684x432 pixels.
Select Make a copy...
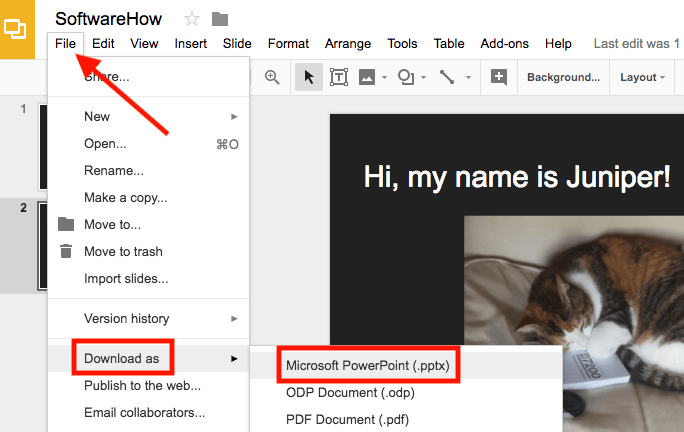pyautogui.click(x=148, y=198)
